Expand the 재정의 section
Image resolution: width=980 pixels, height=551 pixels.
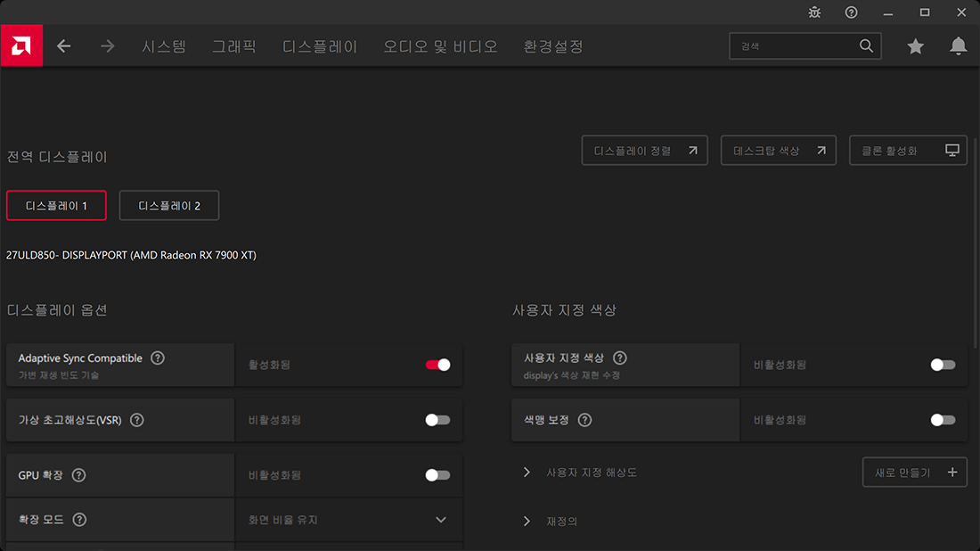click(527, 522)
